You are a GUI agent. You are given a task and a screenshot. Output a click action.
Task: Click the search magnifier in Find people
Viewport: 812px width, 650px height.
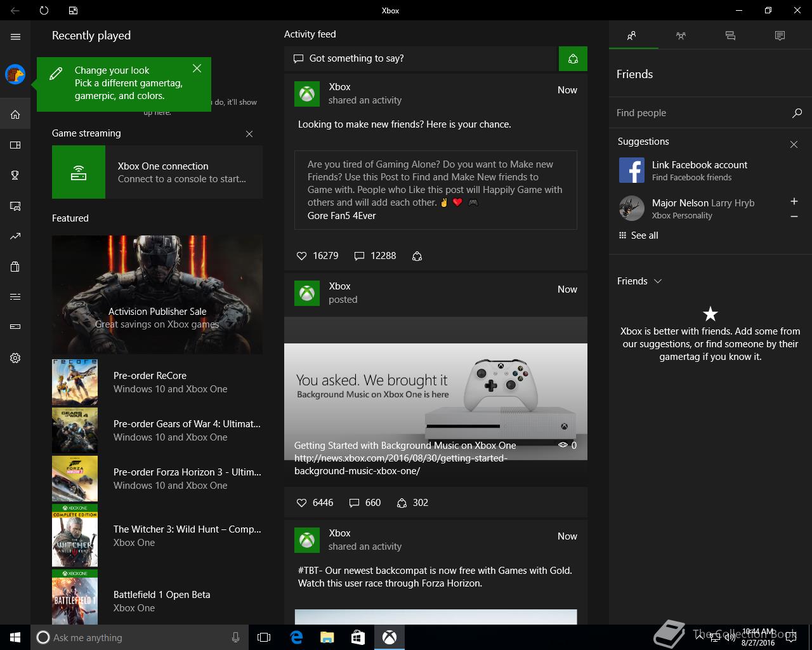pyautogui.click(x=797, y=113)
